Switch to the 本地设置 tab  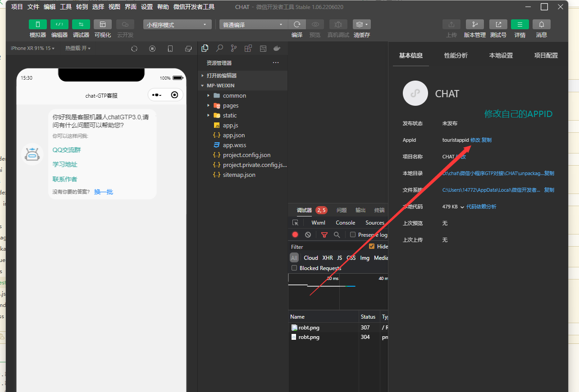(x=501, y=55)
